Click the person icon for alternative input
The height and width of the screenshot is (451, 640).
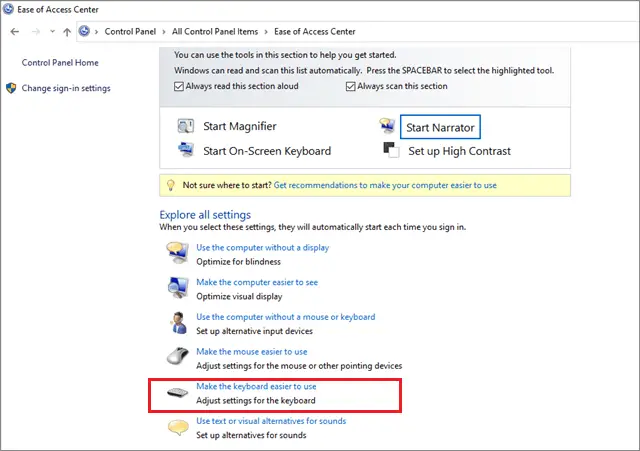tap(178, 323)
